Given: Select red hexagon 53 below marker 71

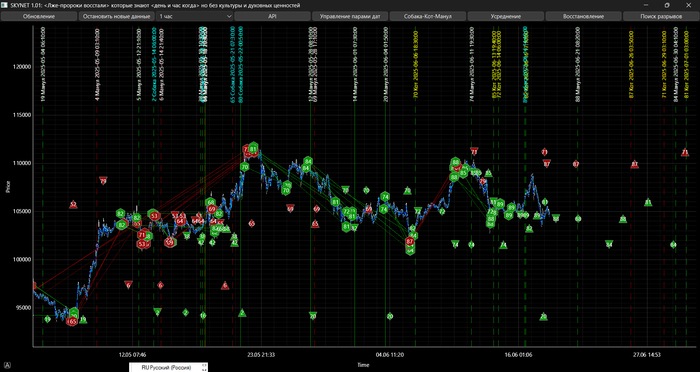Looking at the screenshot, I should (142, 244).
